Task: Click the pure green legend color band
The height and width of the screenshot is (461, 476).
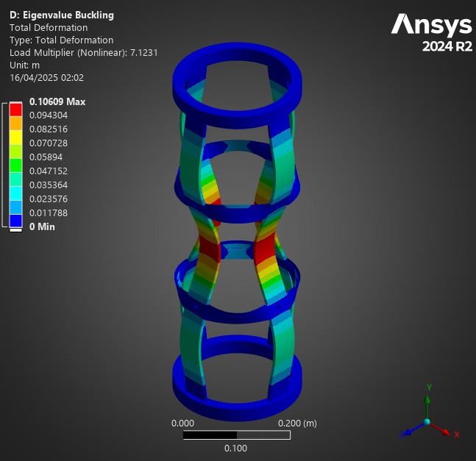Action: pyautogui.click(x=16, y=165)
